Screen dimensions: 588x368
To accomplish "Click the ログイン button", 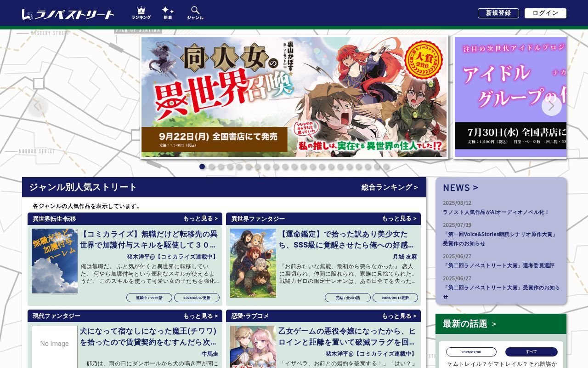I will pos(545,13).
